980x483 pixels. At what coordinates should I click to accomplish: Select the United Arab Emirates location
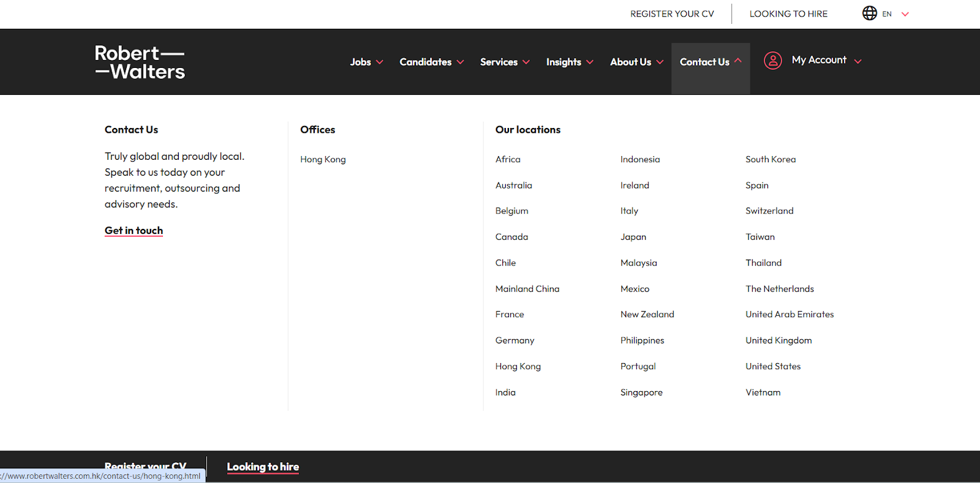[790, 314]
